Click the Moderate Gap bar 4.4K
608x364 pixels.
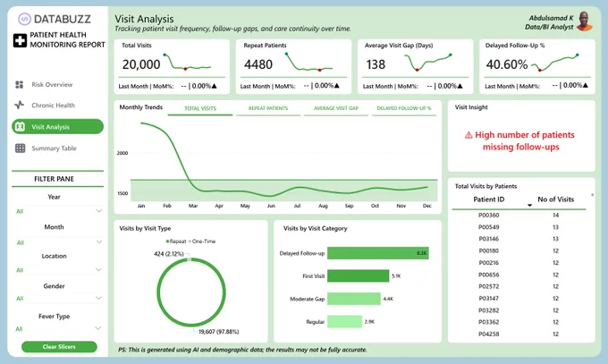354,299
